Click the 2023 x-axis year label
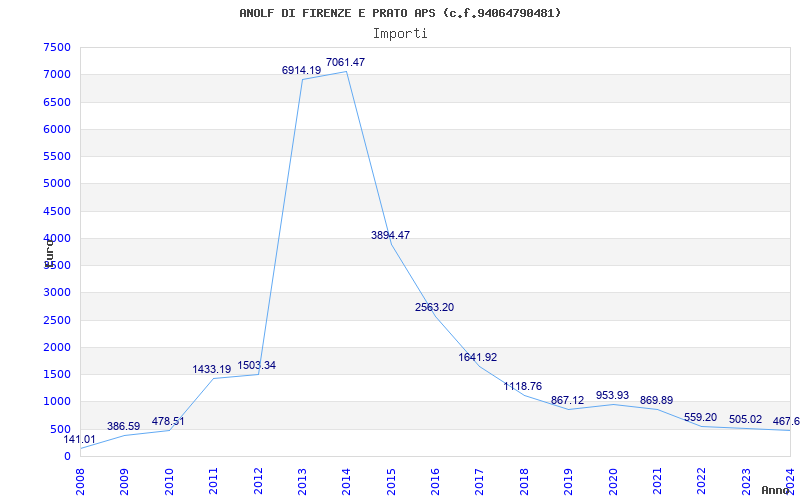 [746, 482]
